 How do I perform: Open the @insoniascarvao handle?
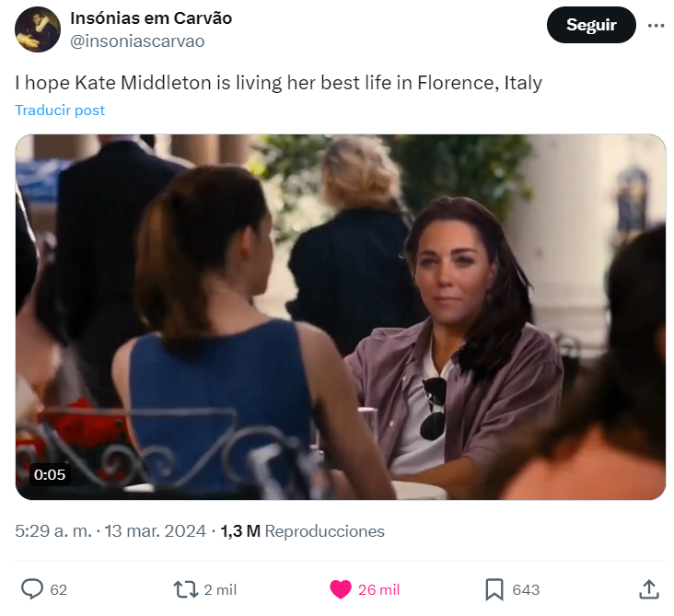(137, 41)
